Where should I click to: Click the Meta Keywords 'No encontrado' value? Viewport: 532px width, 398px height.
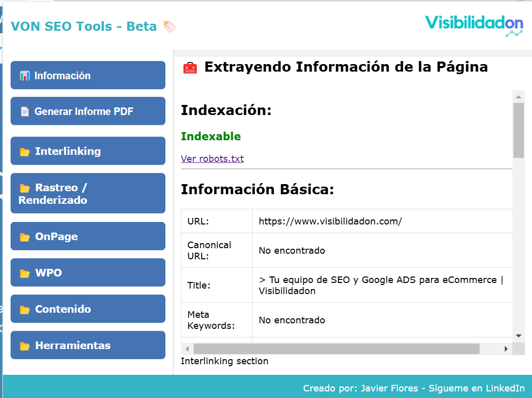(x=292, y=320)
